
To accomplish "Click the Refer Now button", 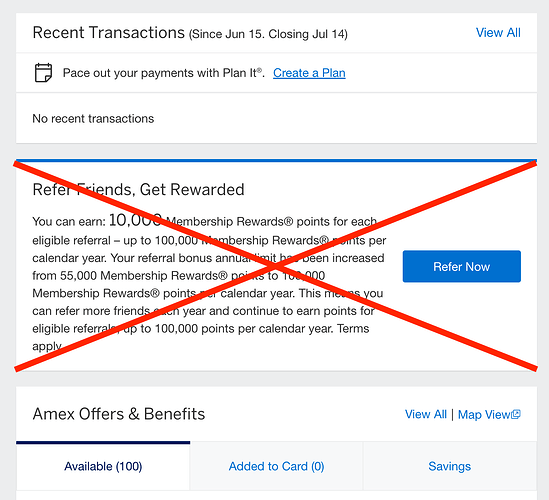I will [461, 266].
